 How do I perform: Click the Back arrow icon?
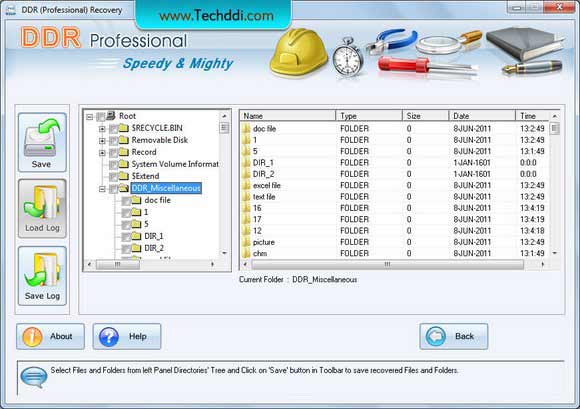coord(436,337)
